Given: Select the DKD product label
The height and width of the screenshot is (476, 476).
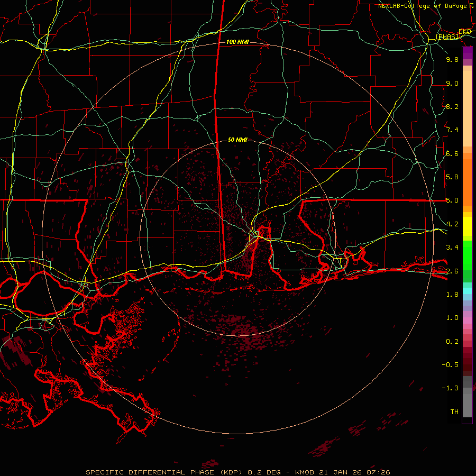Looking at the screenshot, I should tap(465, 31).
